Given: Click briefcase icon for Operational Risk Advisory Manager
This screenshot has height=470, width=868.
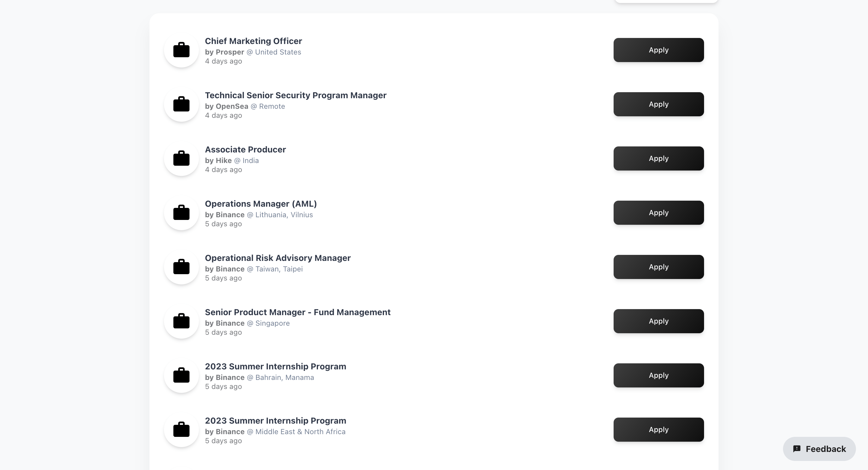Looking at the screenshot, I should (x=181, y=267).
